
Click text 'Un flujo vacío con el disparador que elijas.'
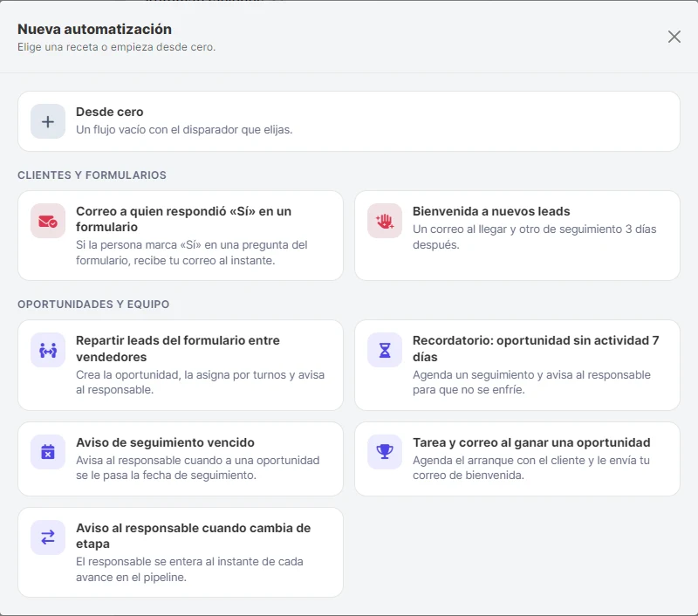(184, 129)
